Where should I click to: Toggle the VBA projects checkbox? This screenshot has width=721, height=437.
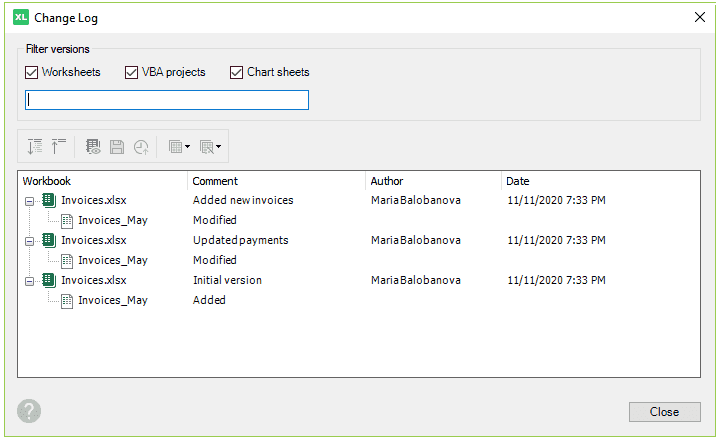coord(132,73)
